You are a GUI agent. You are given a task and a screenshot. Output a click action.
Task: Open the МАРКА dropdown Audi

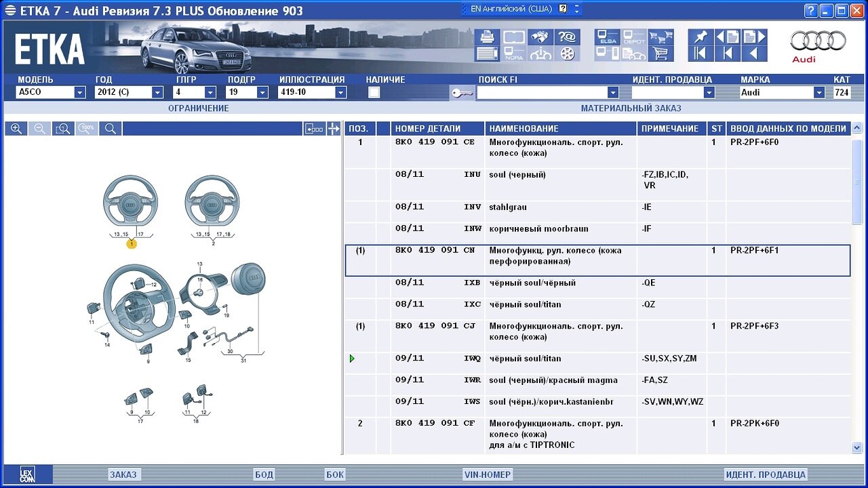[x=782, y=93]
